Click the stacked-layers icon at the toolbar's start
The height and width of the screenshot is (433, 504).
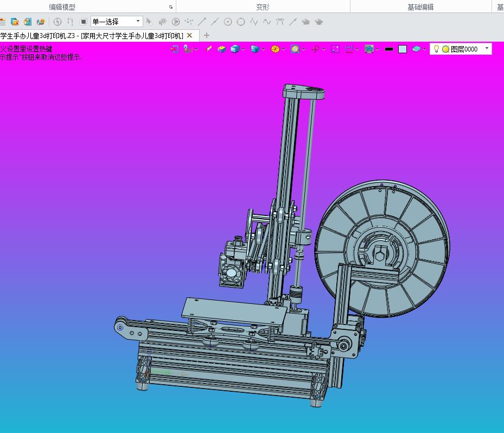click(2, 22)
